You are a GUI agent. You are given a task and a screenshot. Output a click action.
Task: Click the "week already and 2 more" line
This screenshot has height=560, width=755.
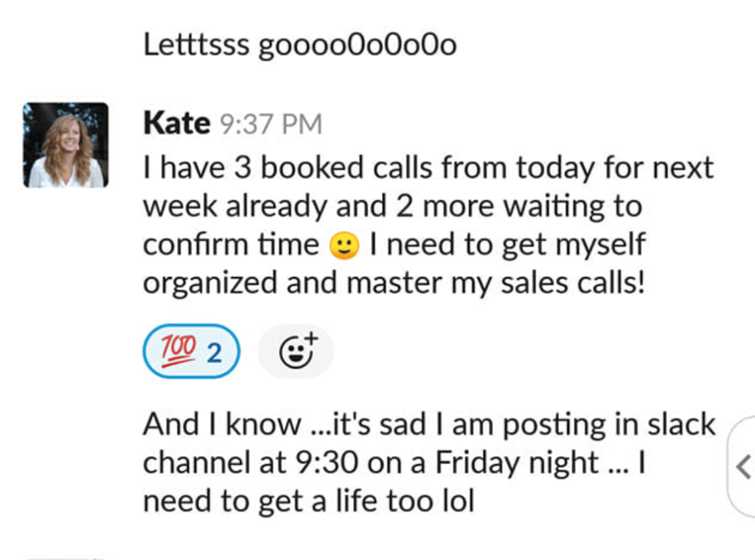point(392,206)
